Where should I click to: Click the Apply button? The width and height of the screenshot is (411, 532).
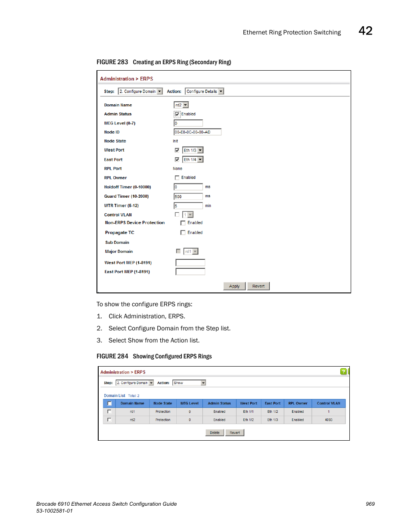(234, 286)
